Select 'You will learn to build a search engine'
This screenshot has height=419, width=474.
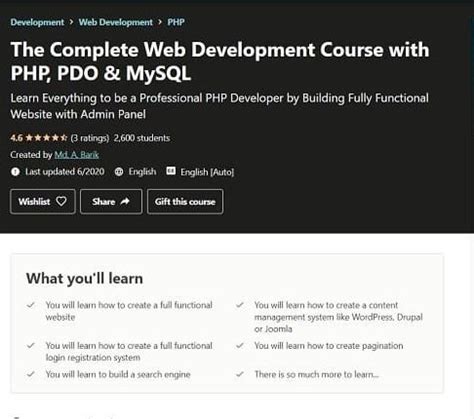pos(118,375)
